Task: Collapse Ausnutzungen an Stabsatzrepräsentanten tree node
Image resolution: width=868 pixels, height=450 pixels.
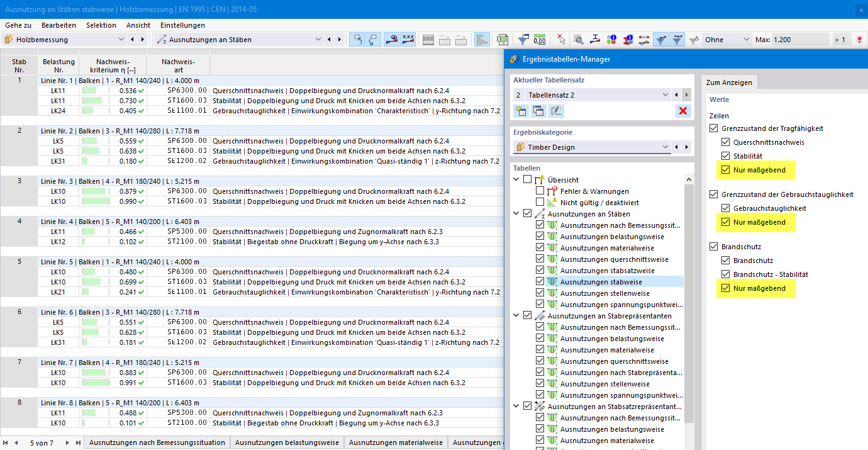Action: [517, 407]
